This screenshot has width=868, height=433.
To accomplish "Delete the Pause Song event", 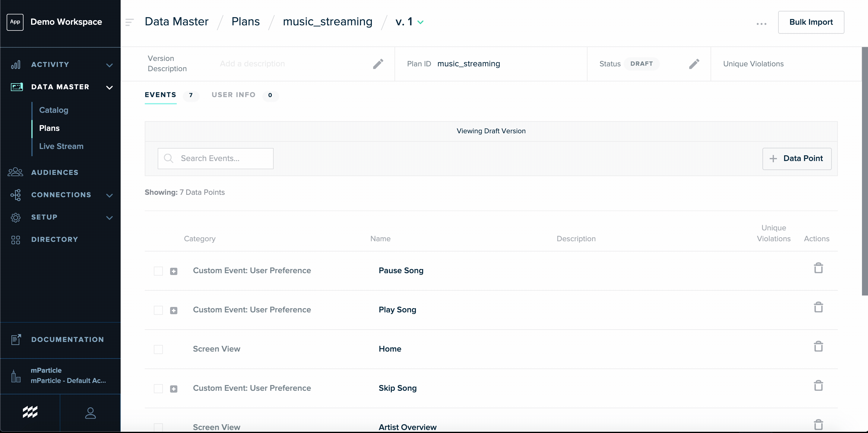I will coord(818,268).
